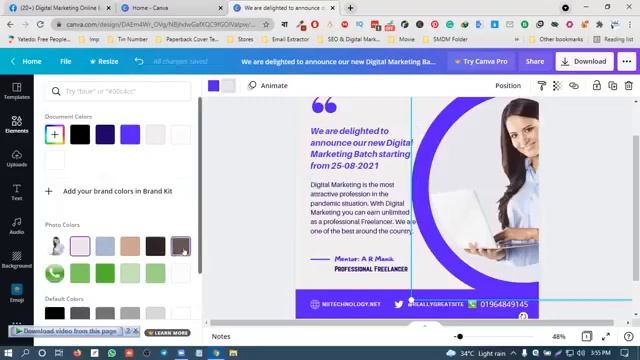Bookmark page with star icon
Image resolution: width=640 pixels, height=360 pixels.
pos(266,24)
